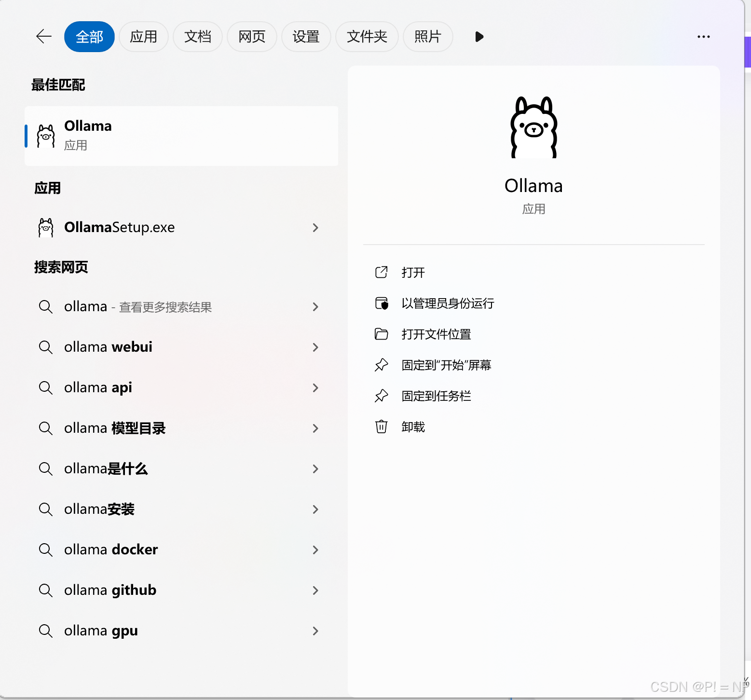The height and width of the screenshot is (700, 751).
Task: Click search icon beside ollama github
Action: [46, 590]
